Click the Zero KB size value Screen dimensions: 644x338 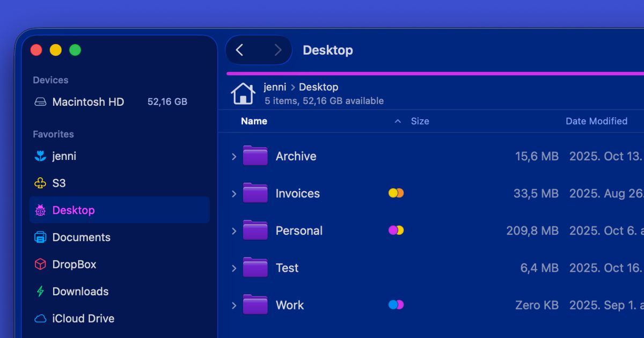537,305
